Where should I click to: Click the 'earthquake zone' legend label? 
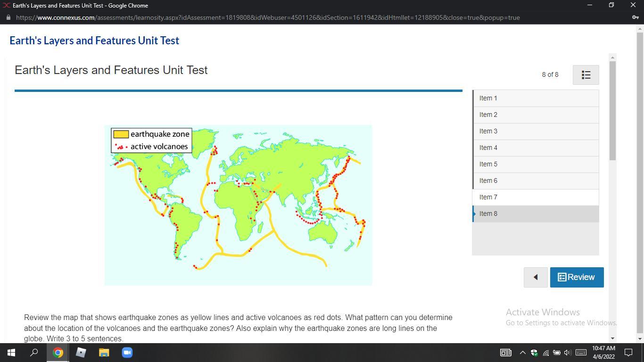160,134
